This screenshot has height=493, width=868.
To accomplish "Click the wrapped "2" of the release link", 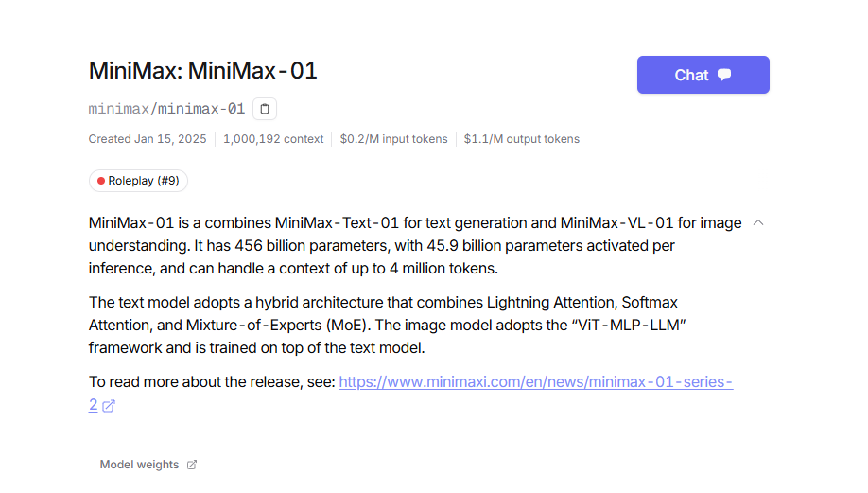I will (x=93, y=405).
